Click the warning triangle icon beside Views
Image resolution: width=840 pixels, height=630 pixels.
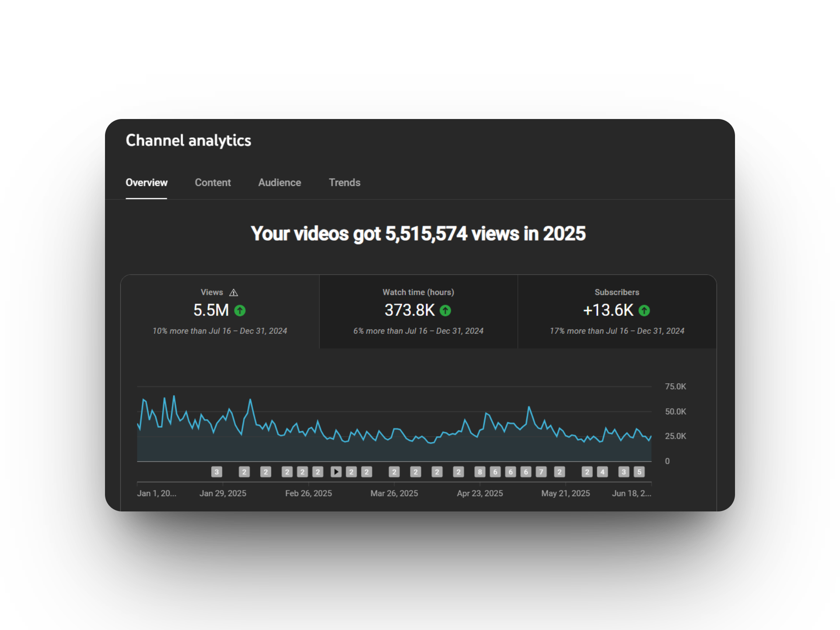coord(234,293)
